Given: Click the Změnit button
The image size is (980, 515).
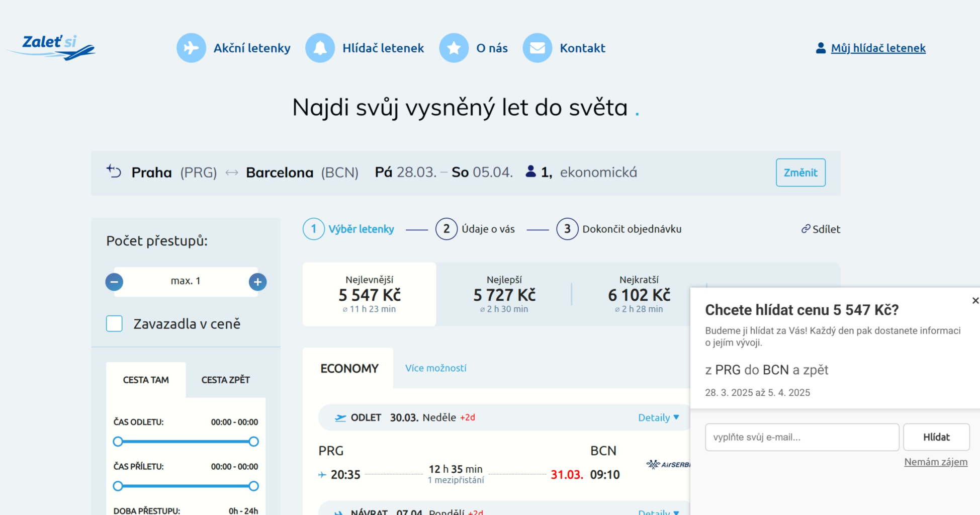Looking at the screenshot, I should coord(800,173).
